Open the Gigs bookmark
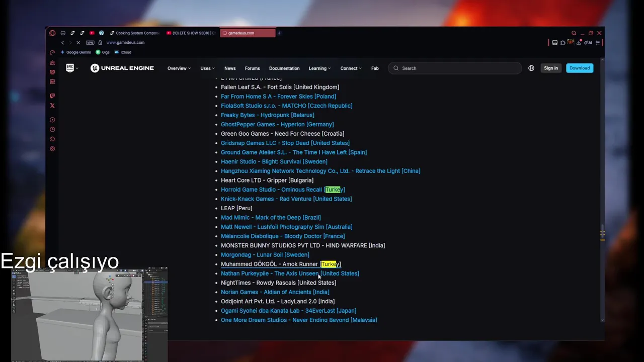The height and width of the screenshot is (362, 644). [103, 52]
